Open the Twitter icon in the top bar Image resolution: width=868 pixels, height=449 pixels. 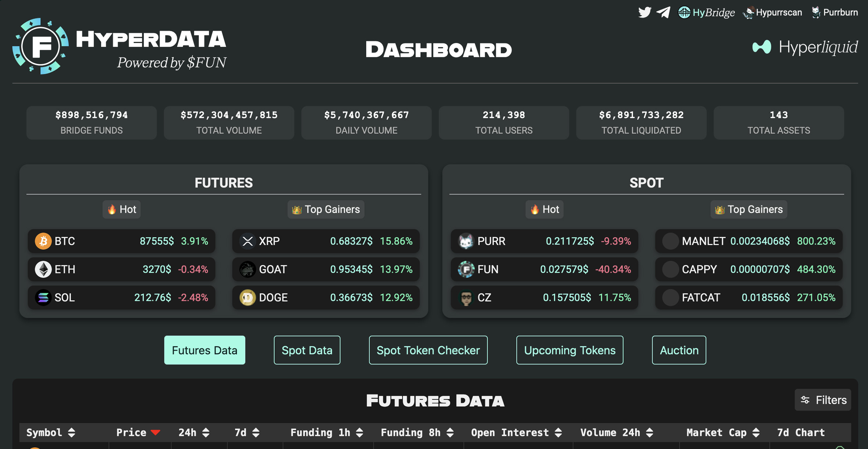(x=644, y=12)
